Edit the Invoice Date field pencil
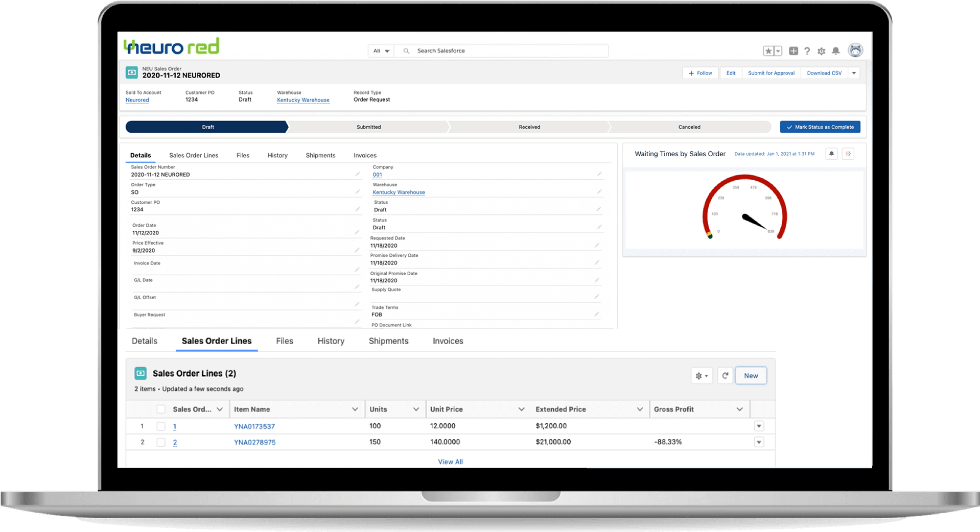Viewport: 980px width, 532px height. (x=357, y=270)
